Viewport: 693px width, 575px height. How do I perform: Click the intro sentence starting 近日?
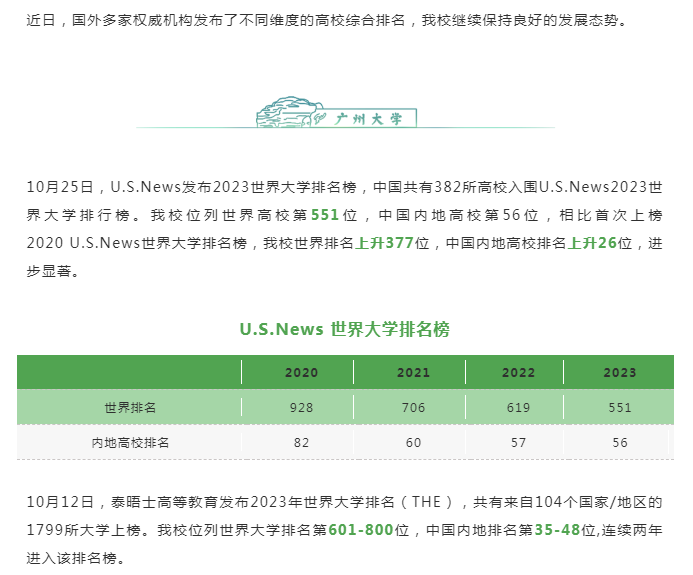327,20
